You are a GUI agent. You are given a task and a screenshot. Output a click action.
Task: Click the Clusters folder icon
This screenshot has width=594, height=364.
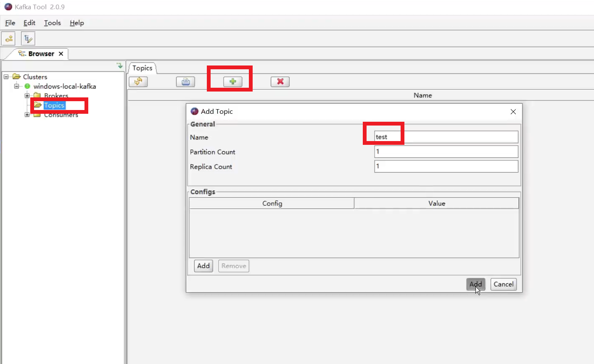(x=17, y=76)
